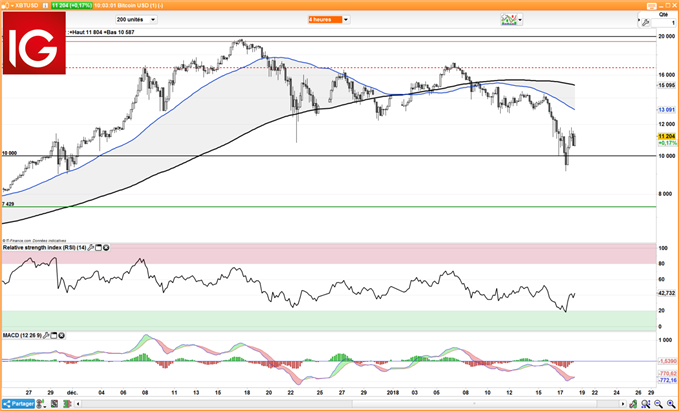This screenshot has height=411, width=679.
Task: Click the chart snapshot icon in bottom toolbar
Action: pyautogui.click(x=55, y=404)
